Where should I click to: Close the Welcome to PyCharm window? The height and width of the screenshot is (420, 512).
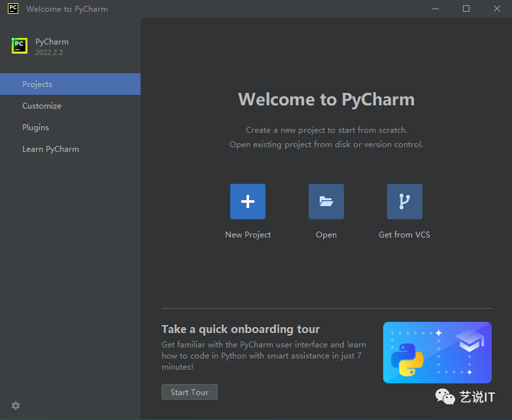click(496, 9)
